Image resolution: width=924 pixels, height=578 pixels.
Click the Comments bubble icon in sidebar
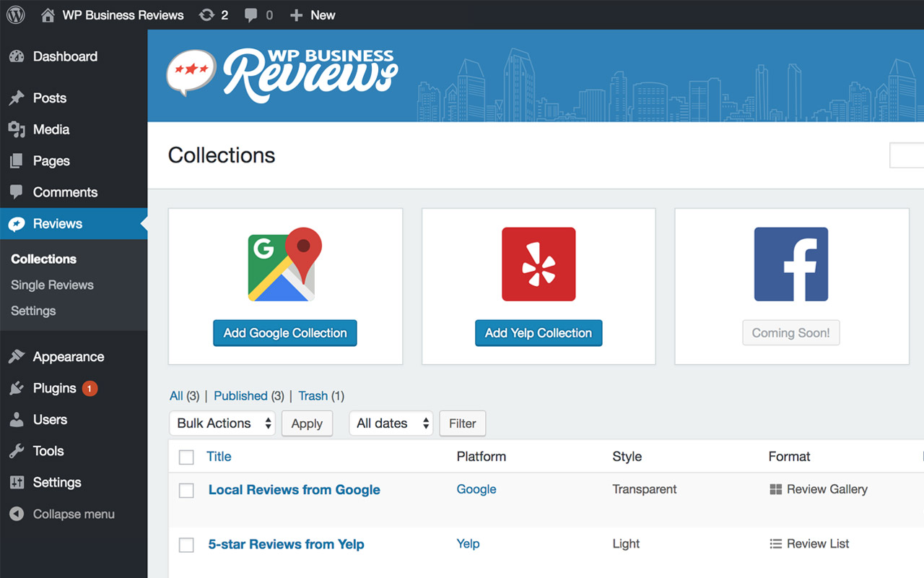point(17,192)
